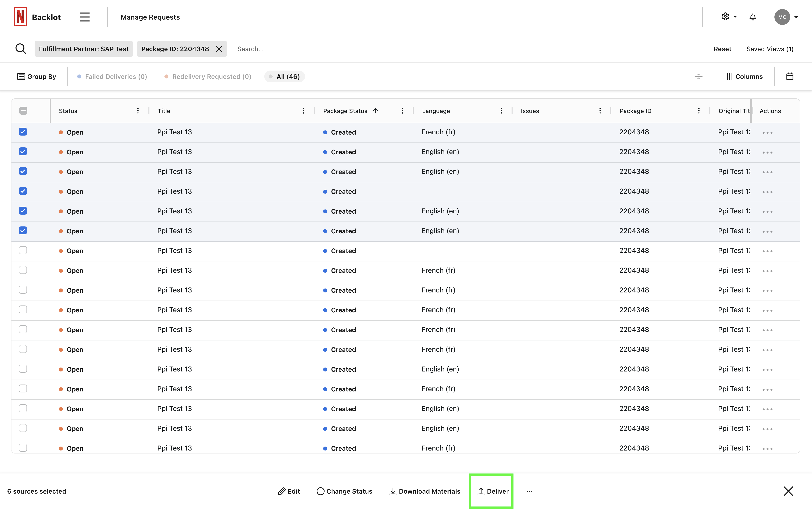Click Reset to clear filters
The width and height of the screenshot is (812, 509).
pos(722,49)
